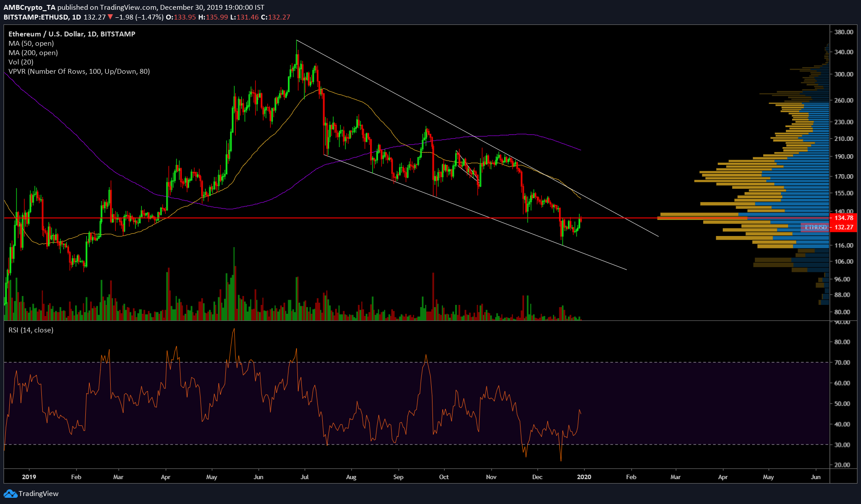
Task: Select the VPVR indicator label
Action: 79,71
